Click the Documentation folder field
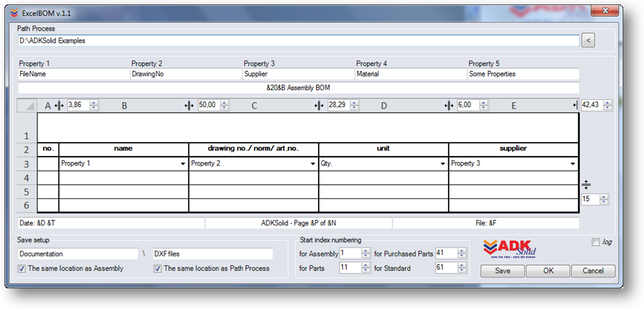Image resolution: width=644 pixels, height=309 pixels. [78, 254]
